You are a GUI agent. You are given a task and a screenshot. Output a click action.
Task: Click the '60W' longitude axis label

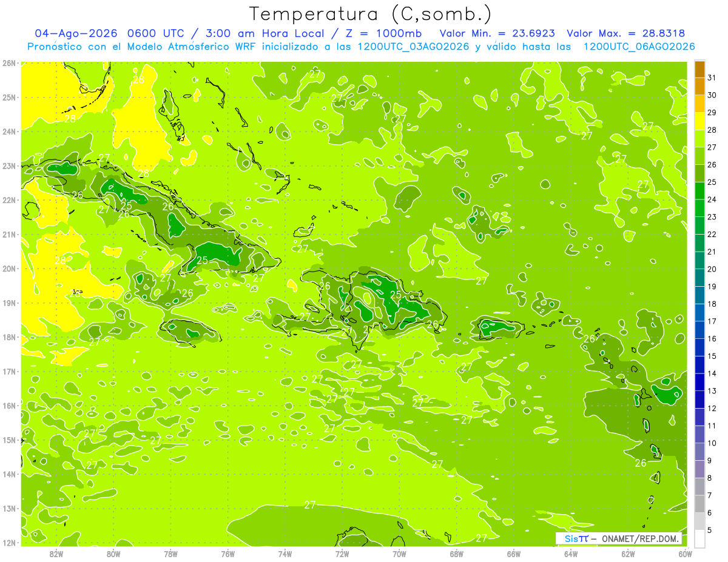[685, 554]
